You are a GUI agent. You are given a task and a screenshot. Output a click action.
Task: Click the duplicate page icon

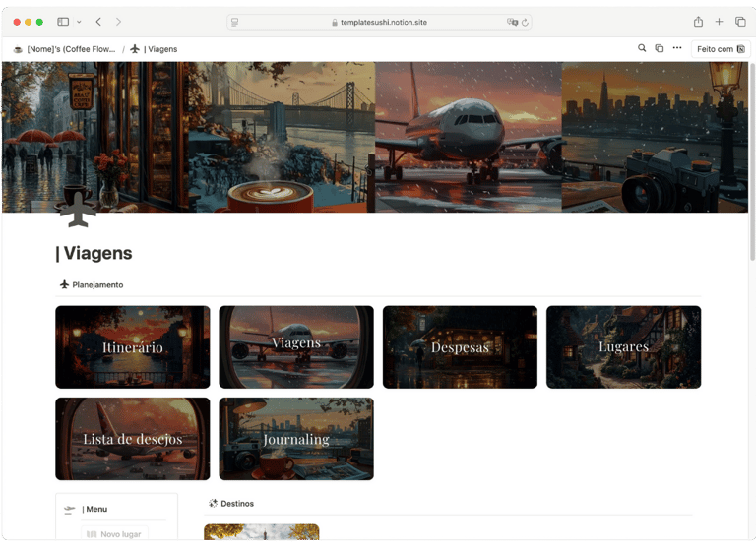(660, 48)
